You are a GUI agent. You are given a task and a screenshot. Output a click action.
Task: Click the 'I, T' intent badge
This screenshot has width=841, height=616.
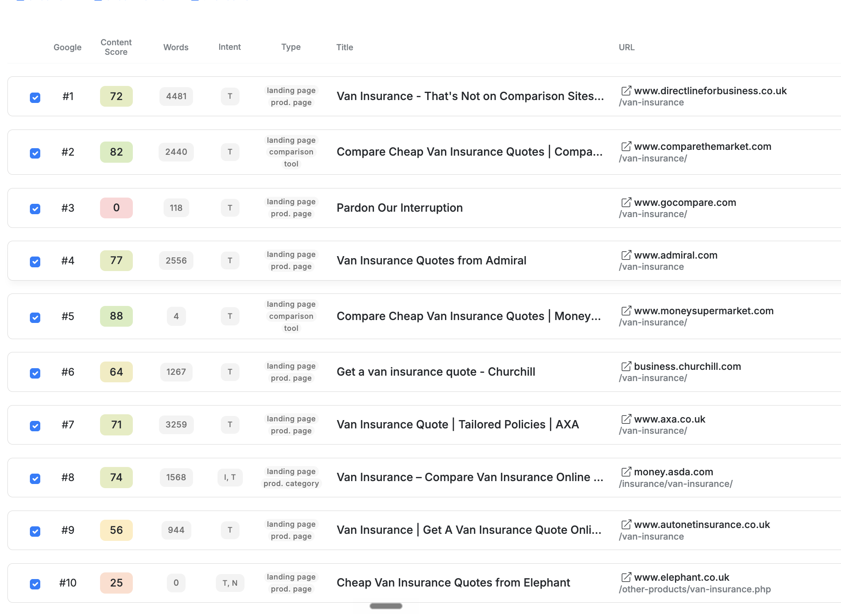(230, 477)
